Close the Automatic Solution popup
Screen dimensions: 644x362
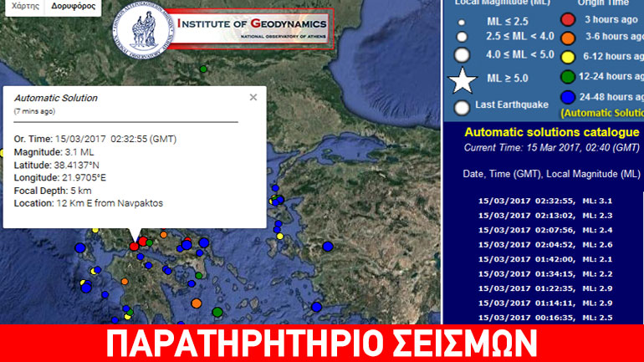click(x=253, y=97)
